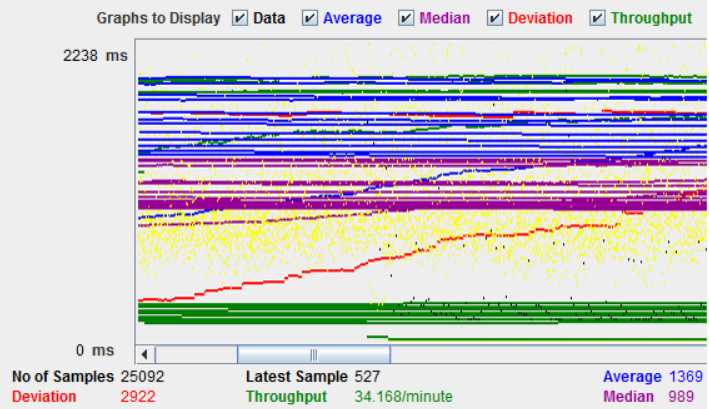The height and width of the screenshot is (409, 709).
Task: Click the '2238 ms' axis maximum label
Action: click(x=95, y=56)
